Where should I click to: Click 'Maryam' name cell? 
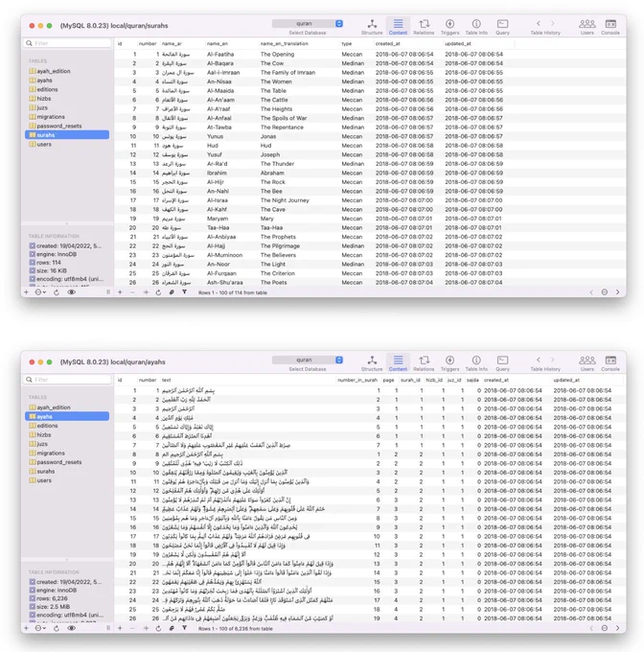[x=218, y=219]
